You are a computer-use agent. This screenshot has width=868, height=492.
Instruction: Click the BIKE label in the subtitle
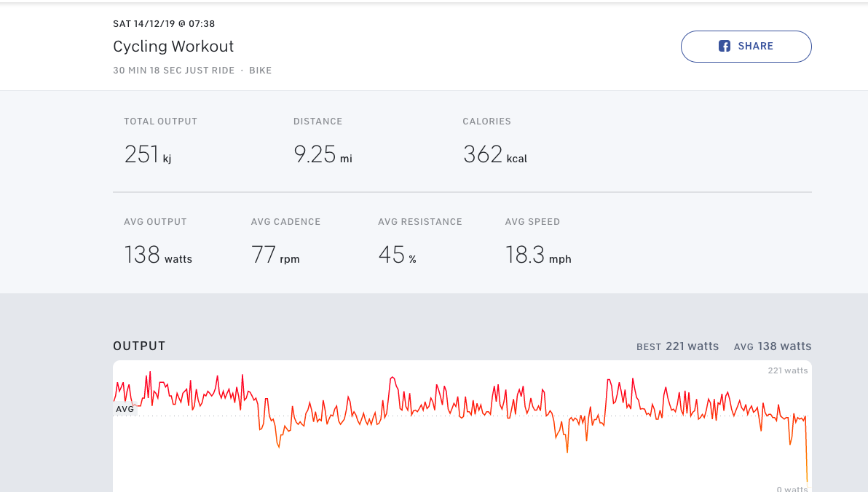260,71
